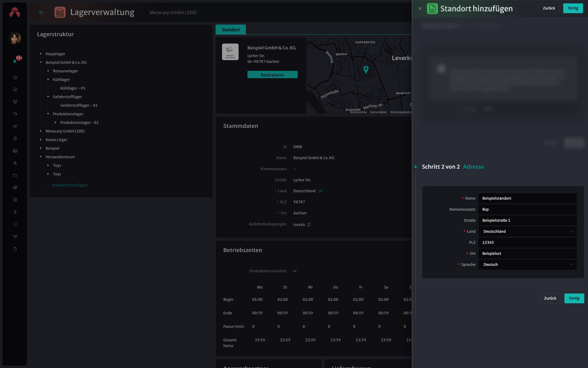Select Gefahrstofflager - 02 in the tree
588x368 pixels.
pyautogui.click(x=79, y=105)
